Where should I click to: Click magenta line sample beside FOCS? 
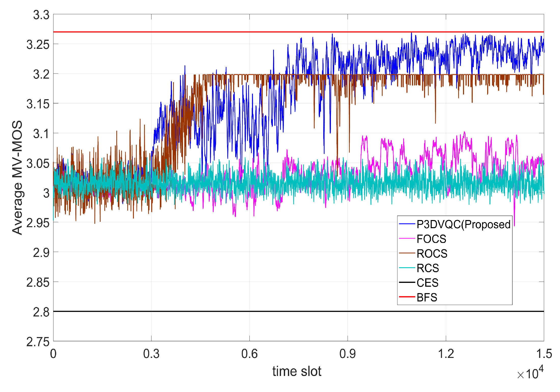pos(407,238)
